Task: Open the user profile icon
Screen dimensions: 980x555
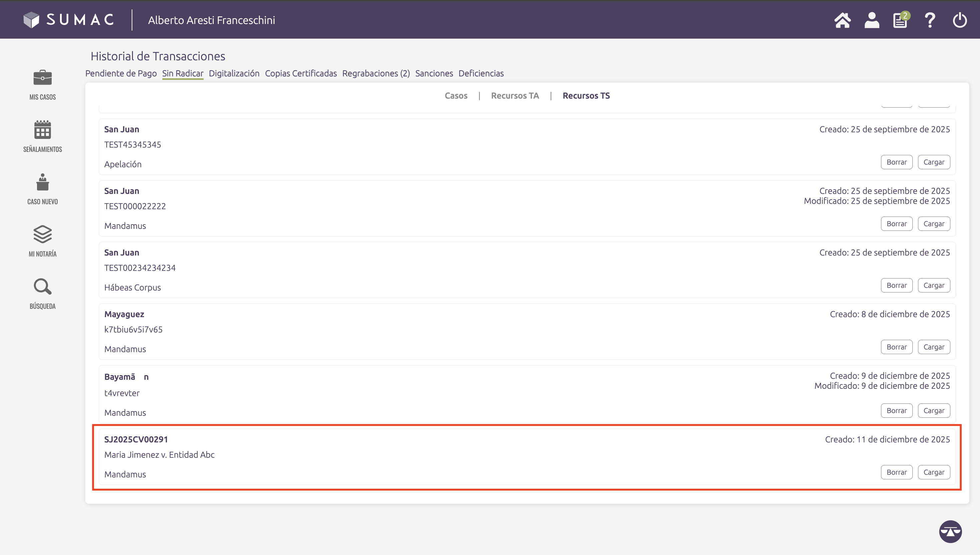Action: pos(872,20)
